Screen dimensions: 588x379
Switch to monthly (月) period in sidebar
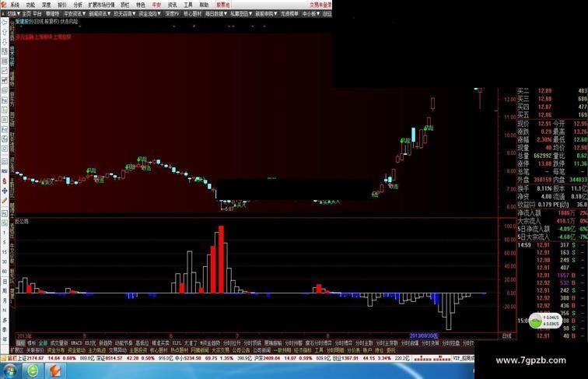pyautogui.click(x=5, y=300)
